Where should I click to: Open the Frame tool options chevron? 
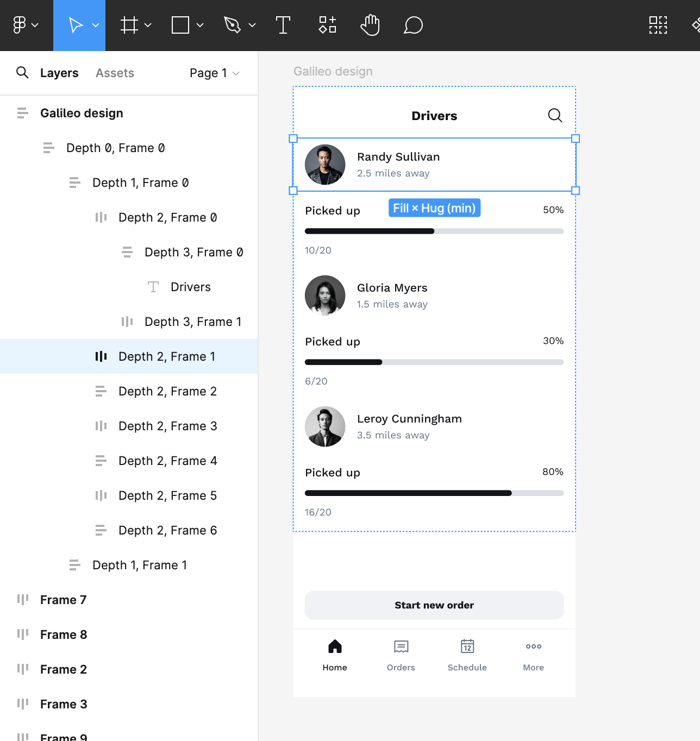(x=148, y=25)
